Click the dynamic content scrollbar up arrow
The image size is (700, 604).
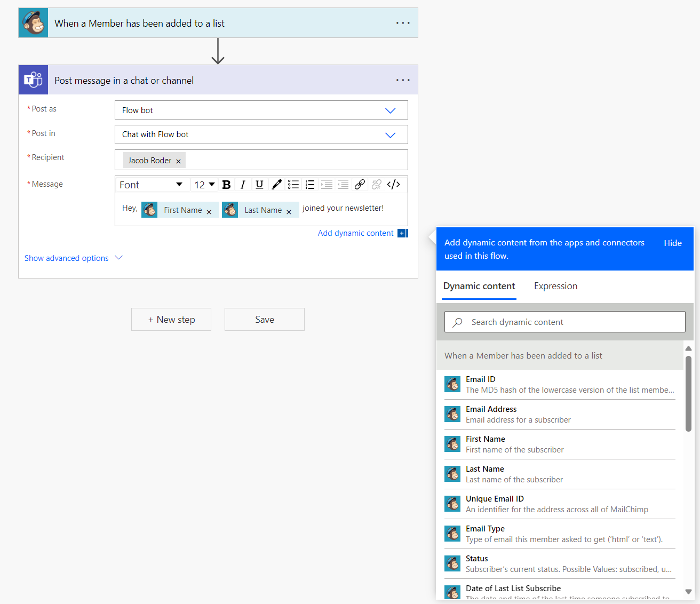pos(688,348)
